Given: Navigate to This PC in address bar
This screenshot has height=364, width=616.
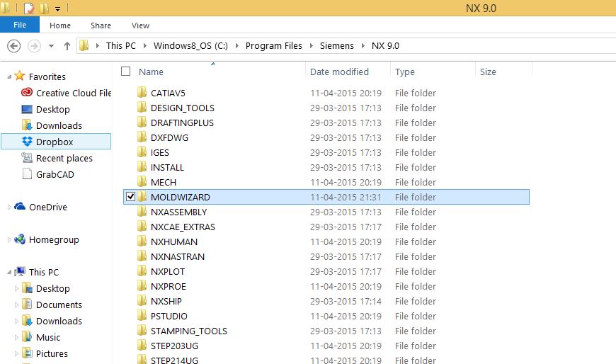Looking at the screenshot, I should [120, 45].
